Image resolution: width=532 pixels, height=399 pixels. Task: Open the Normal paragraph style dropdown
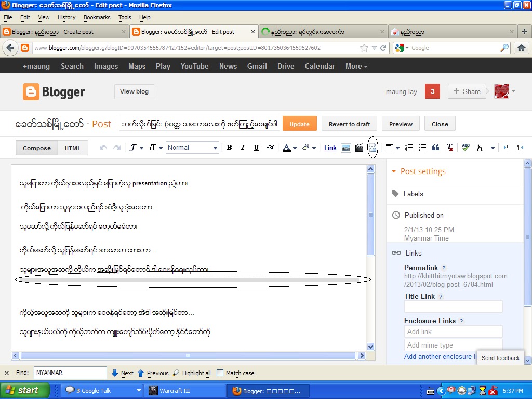tap(192, 148)
